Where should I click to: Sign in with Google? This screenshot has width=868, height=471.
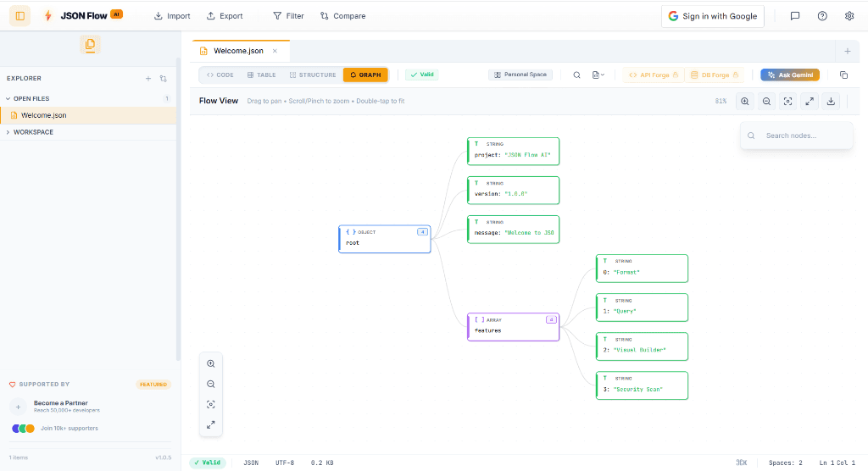coord(712,16)
